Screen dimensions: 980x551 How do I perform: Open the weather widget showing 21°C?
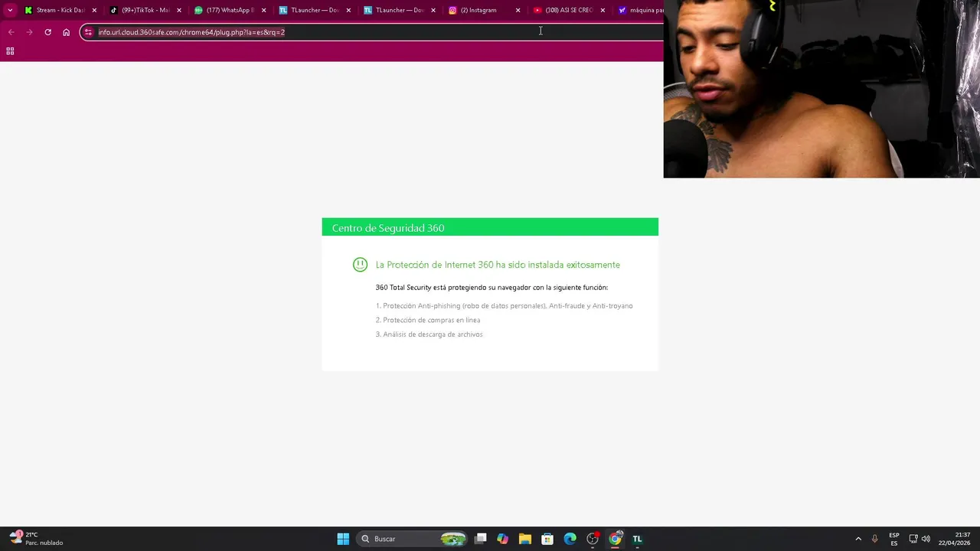(36, 539)
